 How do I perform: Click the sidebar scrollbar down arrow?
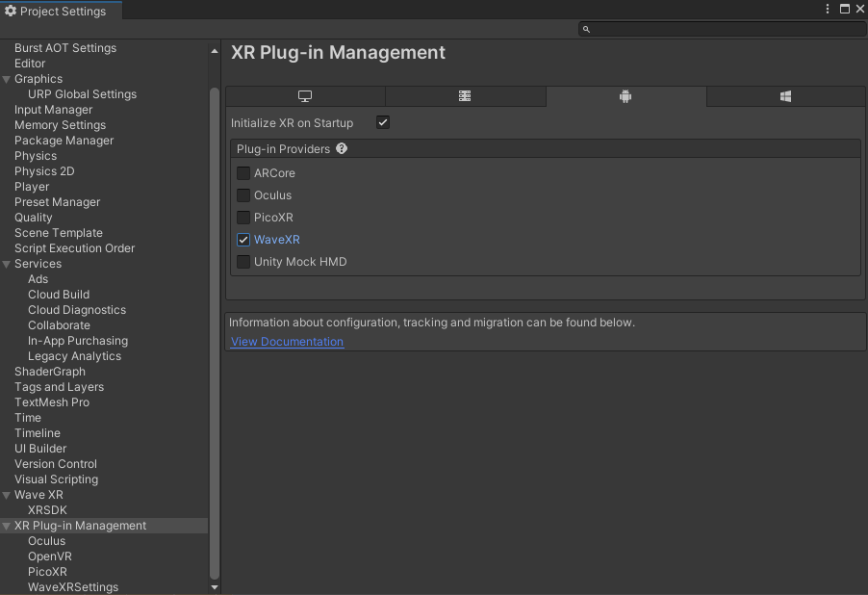[215, 587]
